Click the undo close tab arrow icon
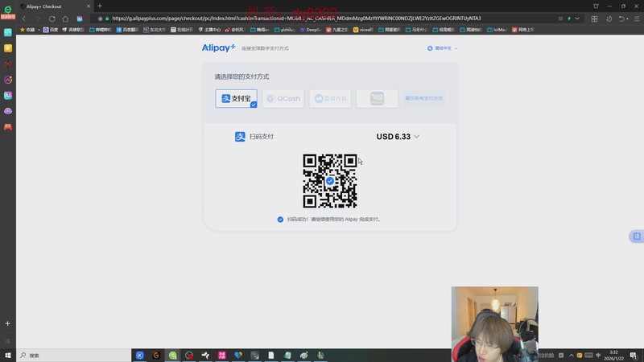 pos(621,19)
